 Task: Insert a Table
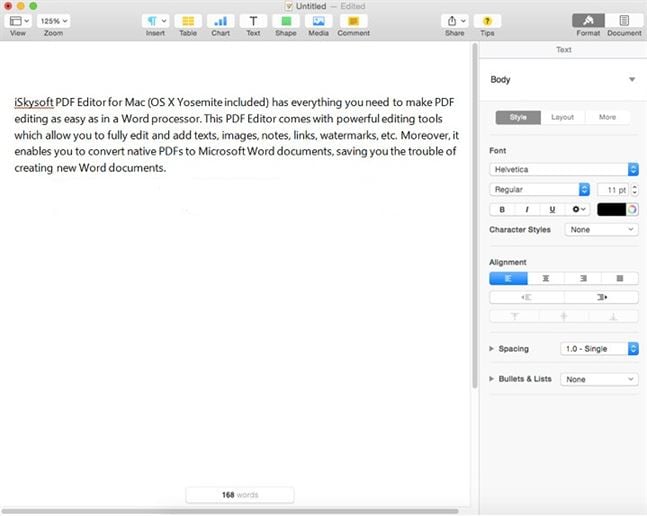tap(188, 21)
